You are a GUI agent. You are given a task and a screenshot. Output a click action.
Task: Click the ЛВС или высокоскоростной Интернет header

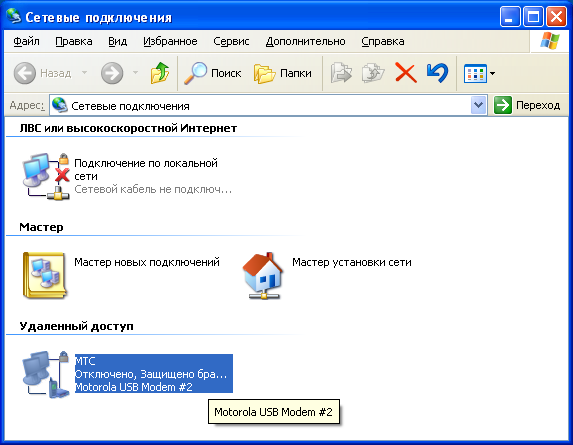click(128, 128)
